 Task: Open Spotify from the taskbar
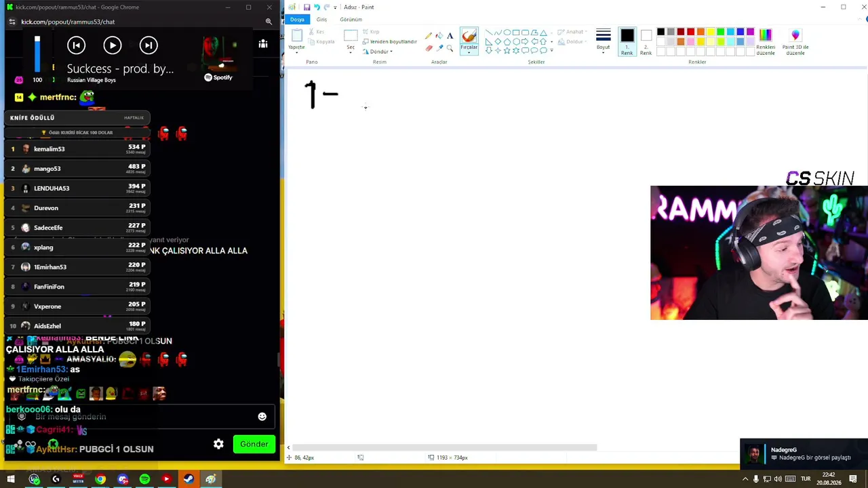144,479
